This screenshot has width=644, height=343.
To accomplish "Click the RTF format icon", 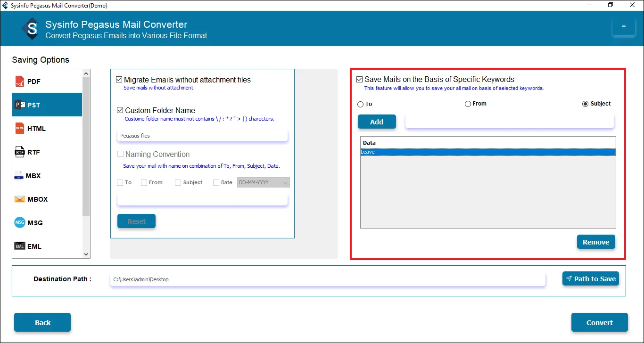I will (19, 152).
